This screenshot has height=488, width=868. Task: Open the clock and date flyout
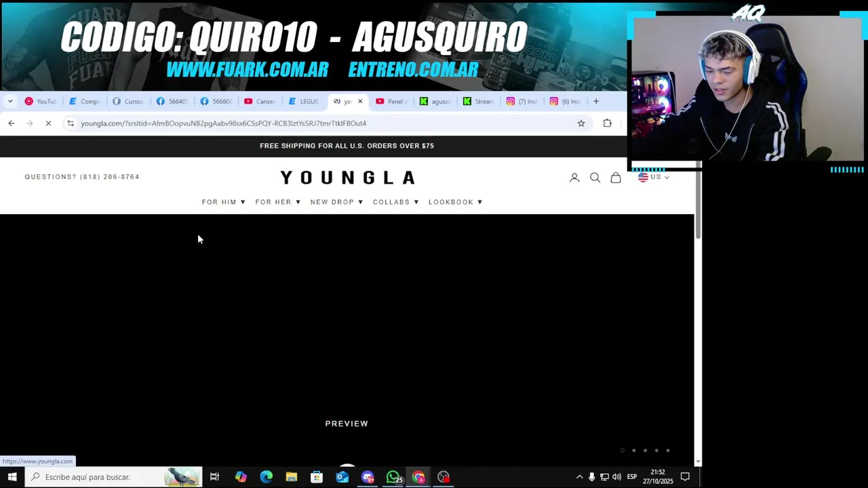[x=658, y=477]
